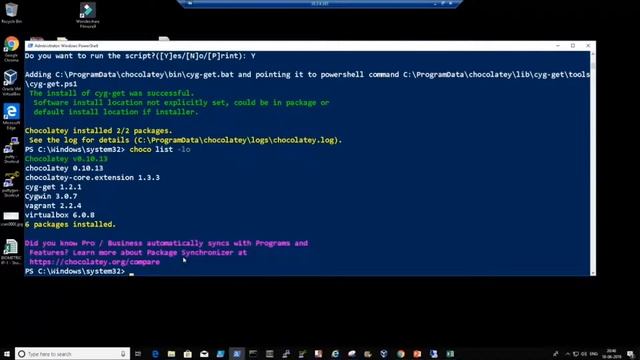Launch Google Chrome from the desktop
This screenshot has width=640, height=360.
(11, 49)
